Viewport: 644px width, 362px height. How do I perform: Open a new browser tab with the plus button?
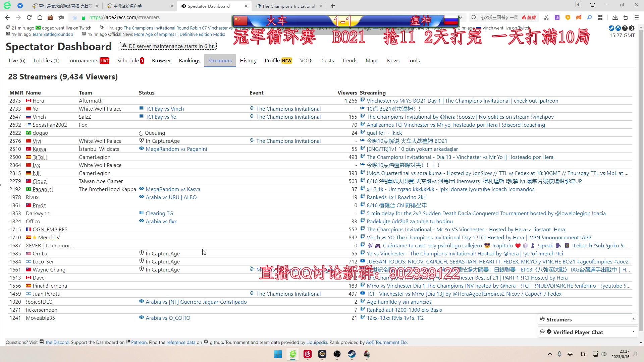pos(333,6)
